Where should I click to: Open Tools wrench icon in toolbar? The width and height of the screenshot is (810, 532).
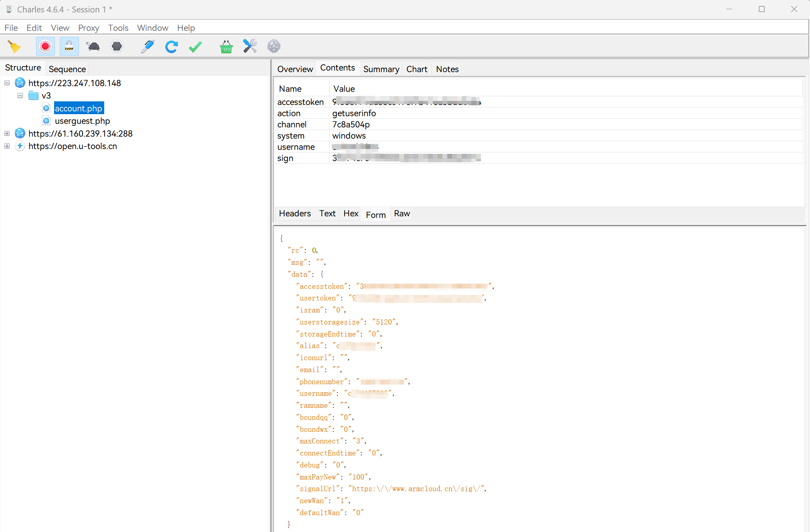pos(250,46)
